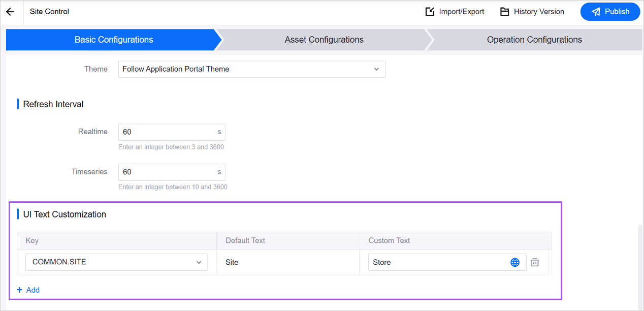The width and height of the screenshot is (644, 311).
Task: Switch to Operation Configurations tab
Action: tap(534, 40)
